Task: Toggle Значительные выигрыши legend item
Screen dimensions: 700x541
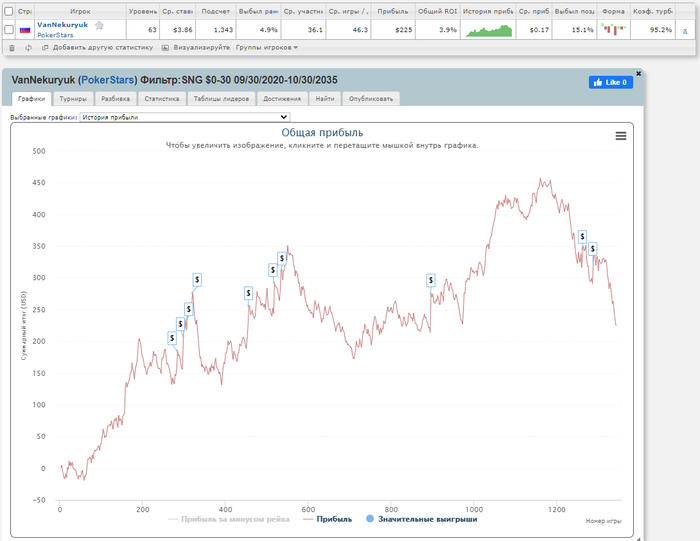Action: [421, 519]
